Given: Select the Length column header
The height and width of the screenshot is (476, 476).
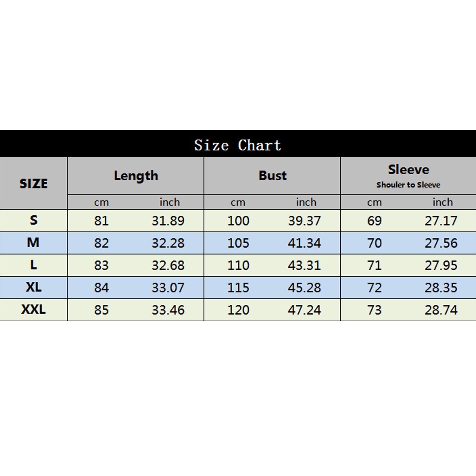Looking at the screenshot, I should coord(136,176).
